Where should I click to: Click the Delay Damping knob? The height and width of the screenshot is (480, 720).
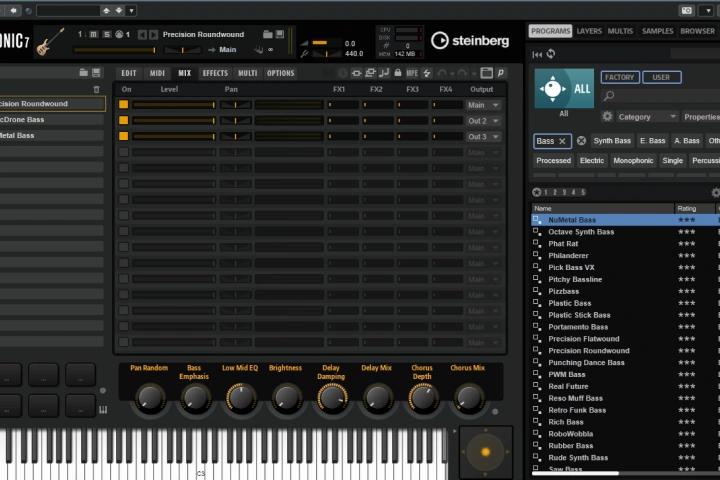[x=332, y=398]
